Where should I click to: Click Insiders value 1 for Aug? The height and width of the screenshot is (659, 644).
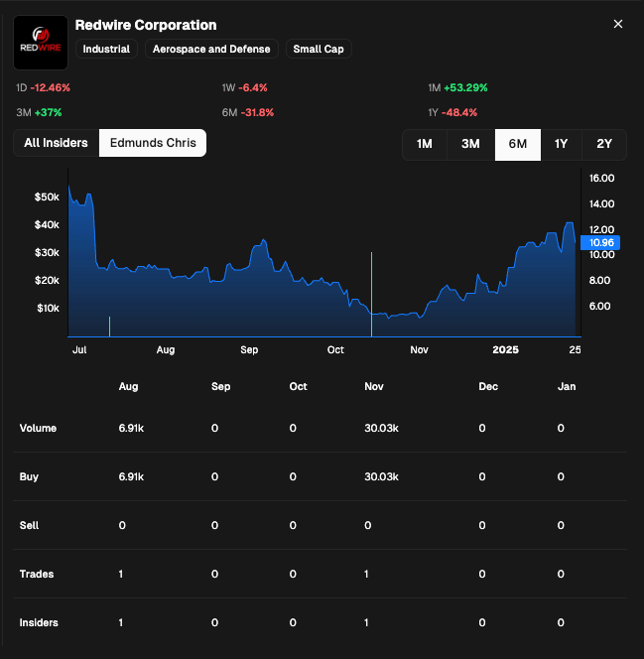(121, 623)
